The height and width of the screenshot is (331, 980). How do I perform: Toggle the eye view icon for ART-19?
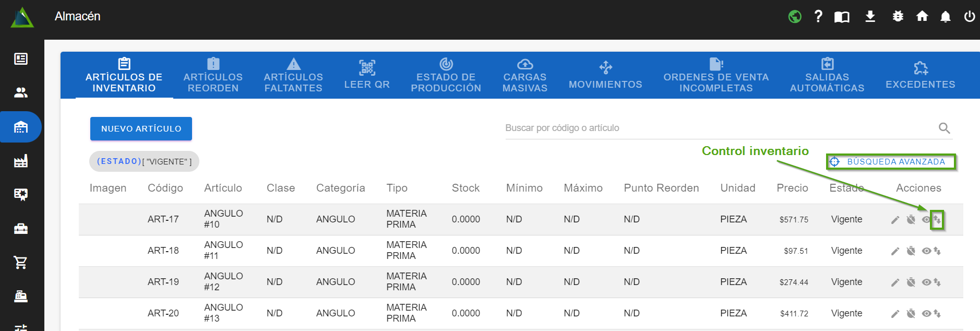tap(926, 282)
